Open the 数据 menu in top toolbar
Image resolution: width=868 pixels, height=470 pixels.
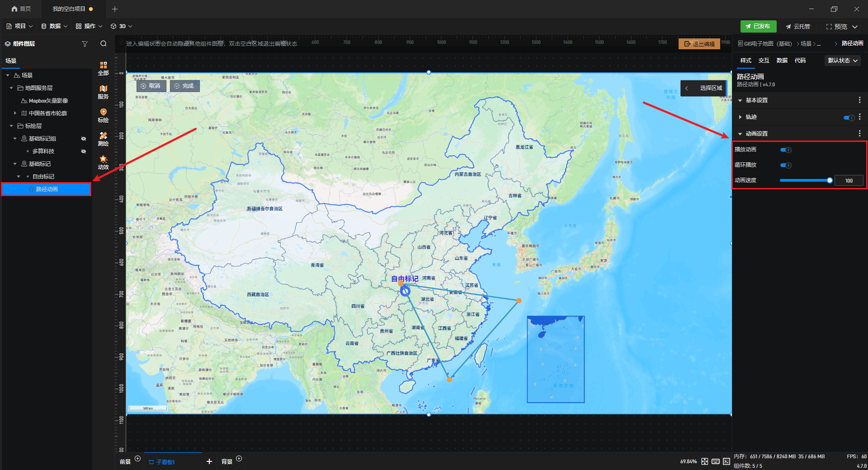(54, 26)
